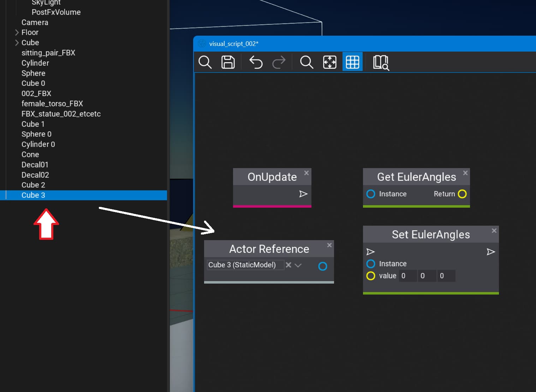The image size is (536, 392).
Task: Open the Actor Reference dropdown chevron
Action: [x=298, y=265]
